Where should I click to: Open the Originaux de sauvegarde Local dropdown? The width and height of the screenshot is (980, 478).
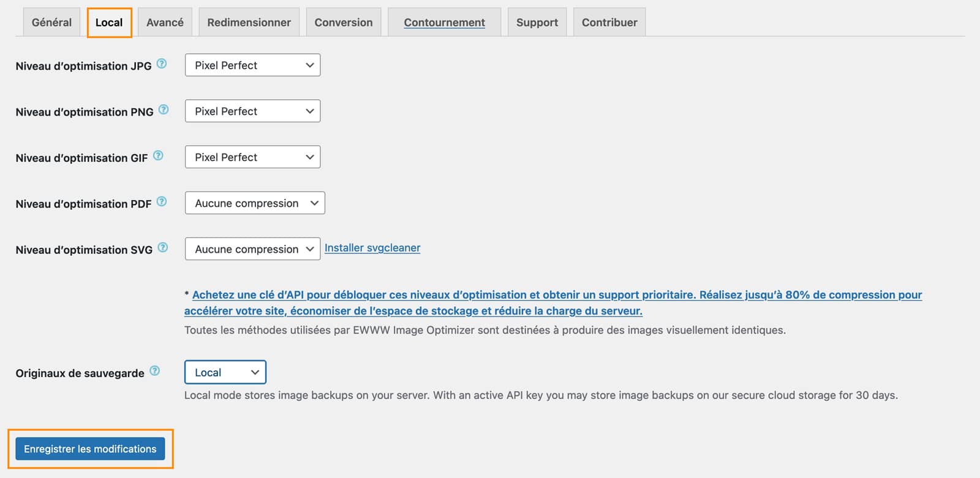225,373
